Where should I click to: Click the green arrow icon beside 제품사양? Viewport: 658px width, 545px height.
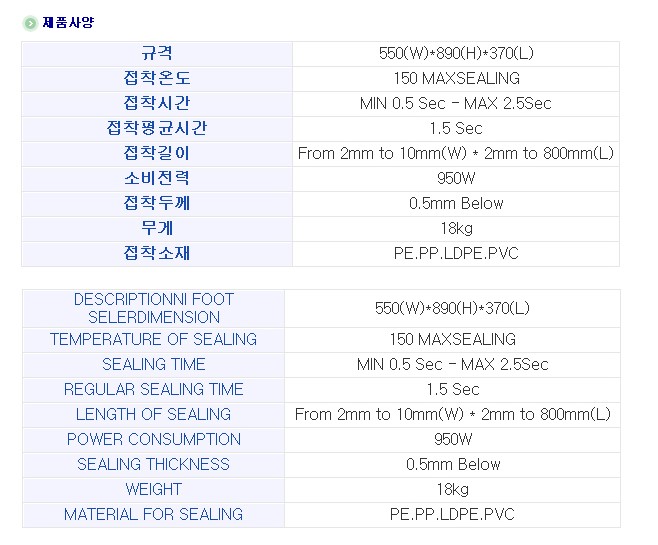coord(30,23)
